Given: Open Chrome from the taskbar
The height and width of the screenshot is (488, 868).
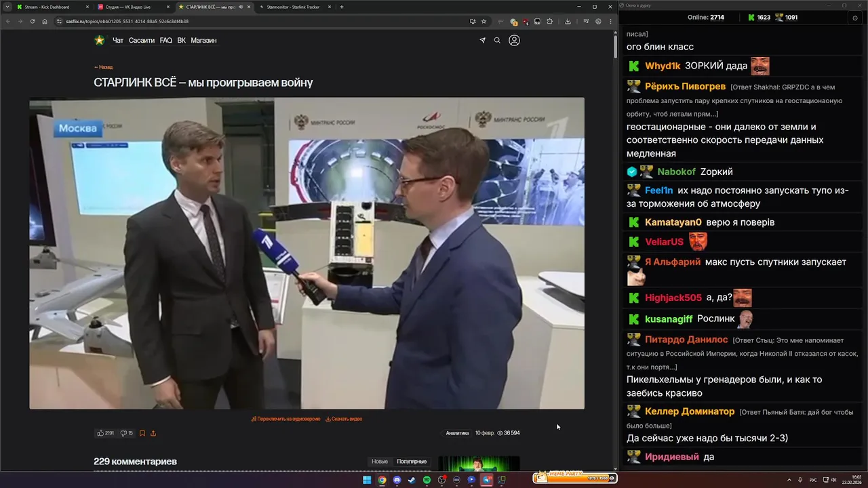Looking at the screenshot, I should click(382, 480).
